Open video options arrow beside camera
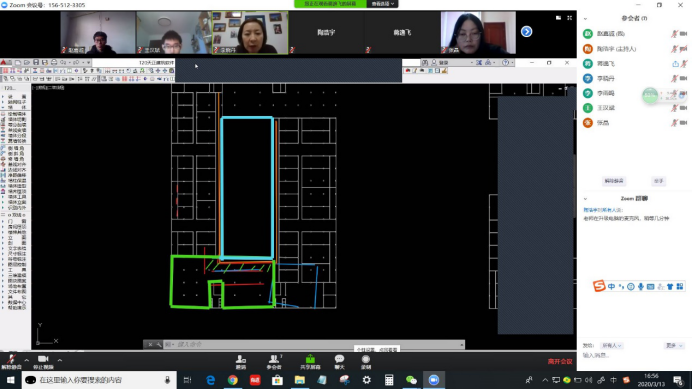This screenshot has width=693, height=390. point(60,360)
